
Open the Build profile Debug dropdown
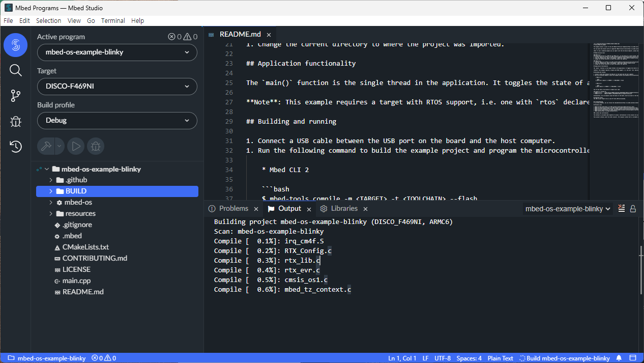[x=117, y=120]
